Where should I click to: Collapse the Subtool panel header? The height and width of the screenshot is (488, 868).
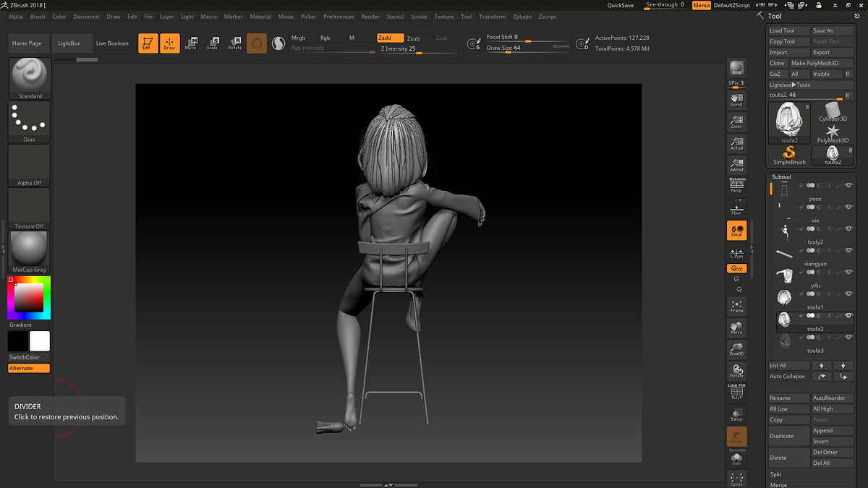pyautogui.click(x=782, y=177)
